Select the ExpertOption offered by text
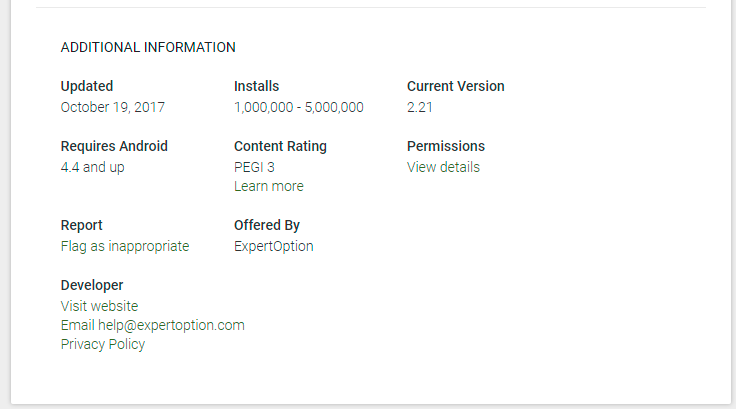Image resolution: width=736 pixels, height=409 pixels. (x=274, y=247)
